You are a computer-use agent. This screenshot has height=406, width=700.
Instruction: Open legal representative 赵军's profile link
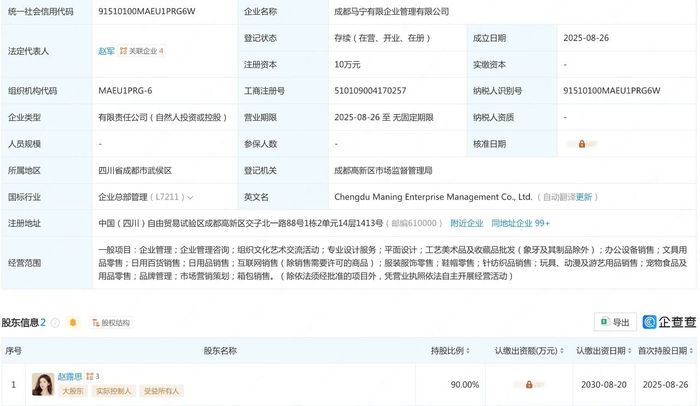coord(106,51)
